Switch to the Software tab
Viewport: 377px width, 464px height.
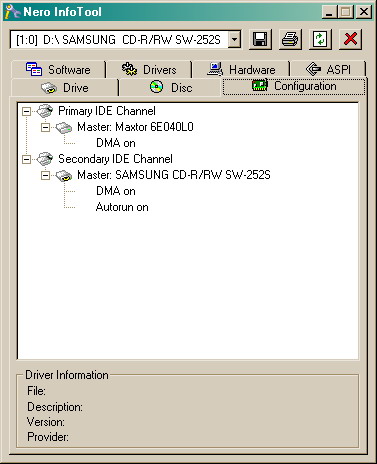(x=58, y=69)
